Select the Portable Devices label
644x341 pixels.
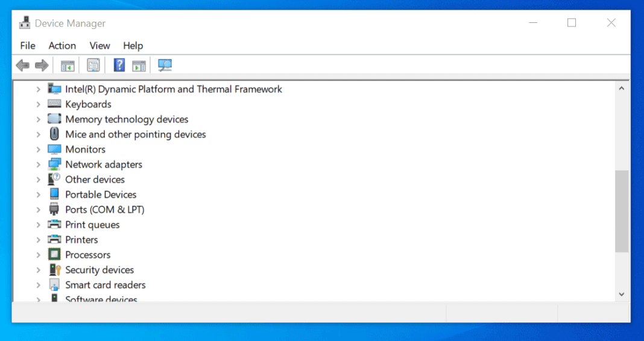pos(101,195)
